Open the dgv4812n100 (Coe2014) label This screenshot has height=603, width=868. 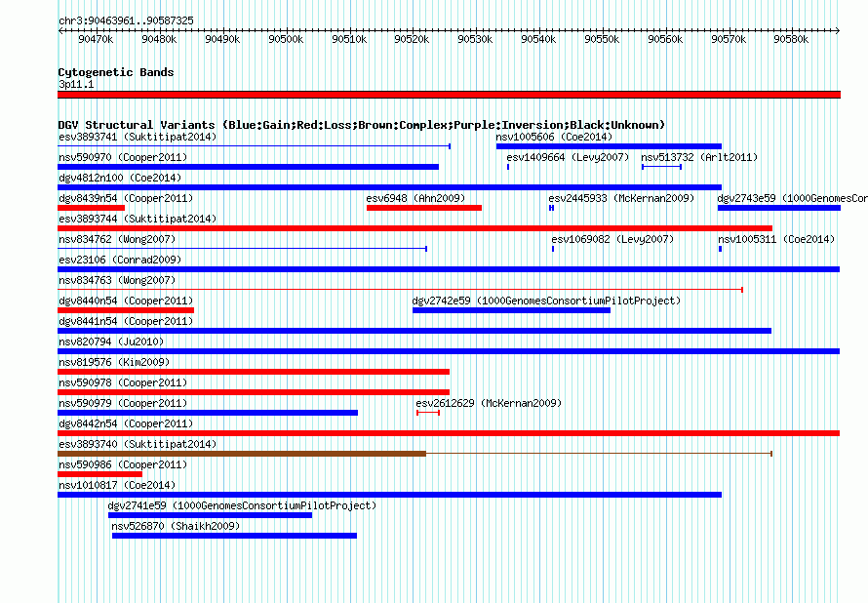[x=120, y=178]
